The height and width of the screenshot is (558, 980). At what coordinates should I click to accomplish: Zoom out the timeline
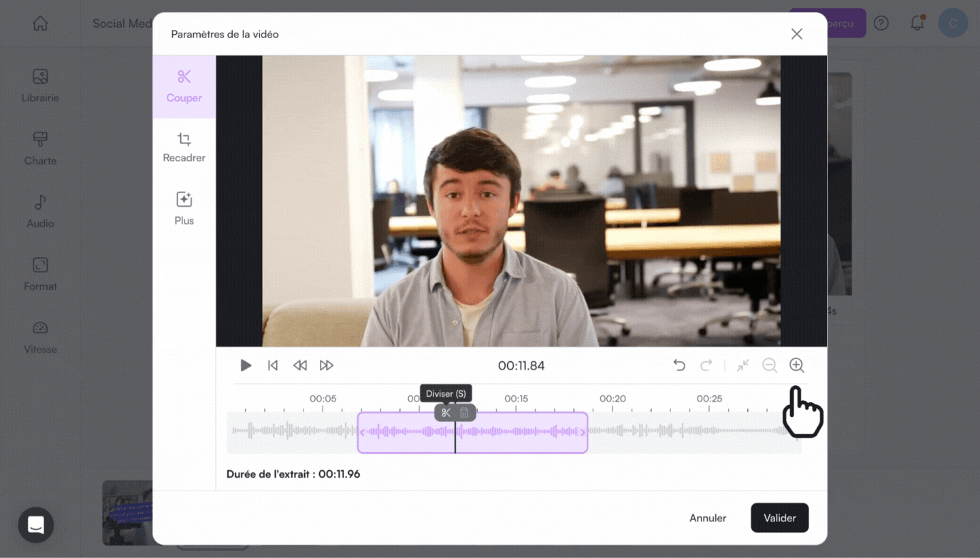[770, 365]
